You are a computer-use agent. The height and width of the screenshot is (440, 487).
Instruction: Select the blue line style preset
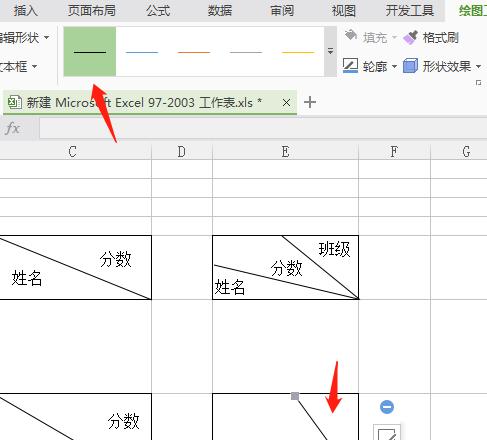[142, 52]
